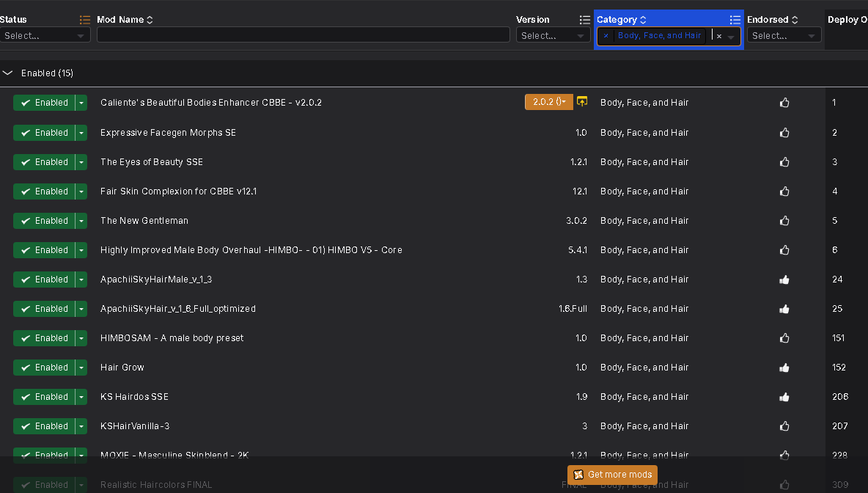This screenshot has height=493, width=868.
Task: Disable Hair Grow mod
Action: point(44,368)
